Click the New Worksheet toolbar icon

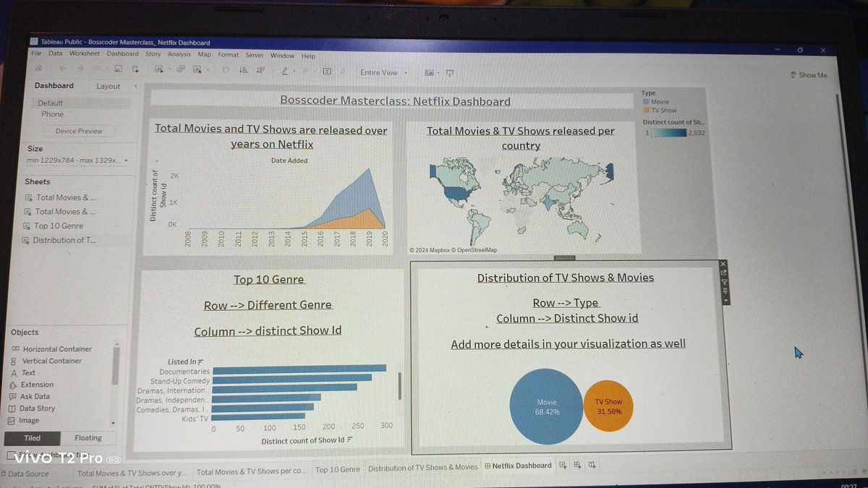tap(159, 70)
